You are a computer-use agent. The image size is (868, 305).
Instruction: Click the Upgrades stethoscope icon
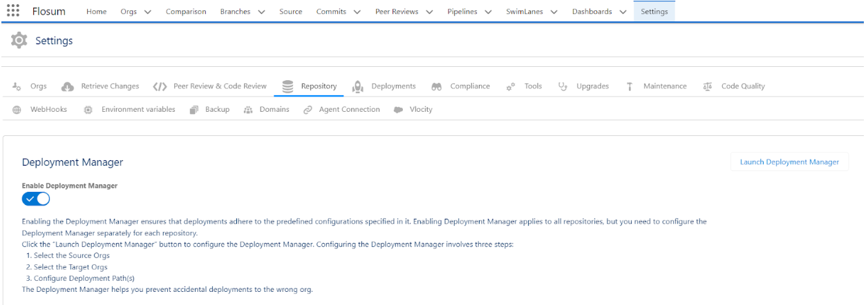click(x=563, y=86)
